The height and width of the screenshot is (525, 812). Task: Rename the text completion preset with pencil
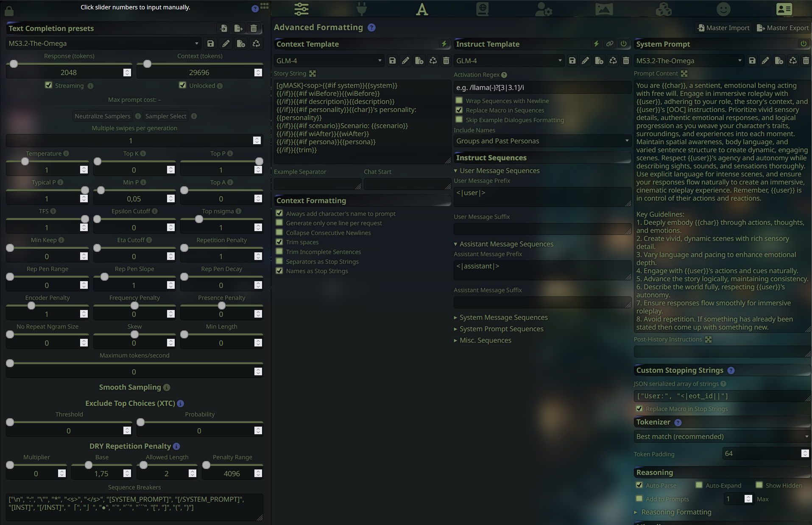tap(226, 43)
